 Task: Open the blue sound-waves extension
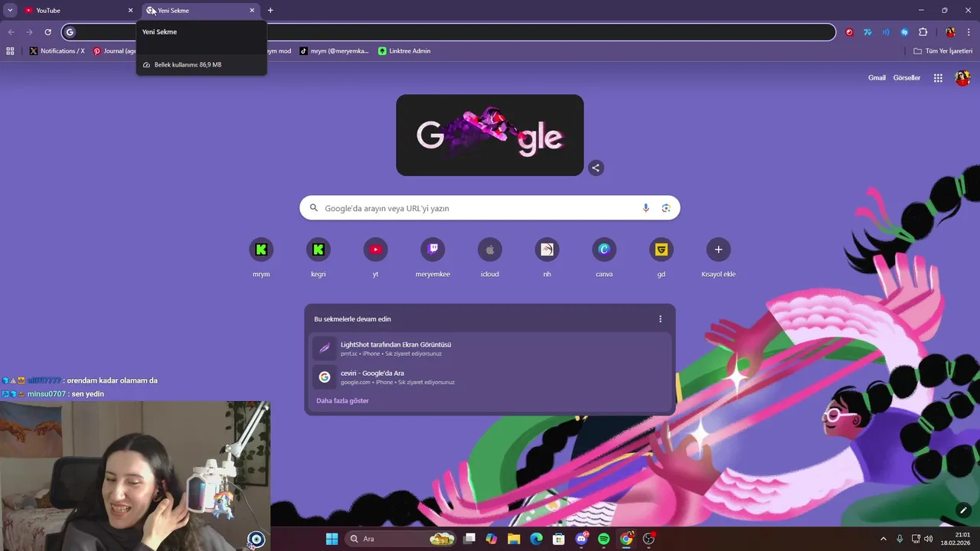click(886, 32)
